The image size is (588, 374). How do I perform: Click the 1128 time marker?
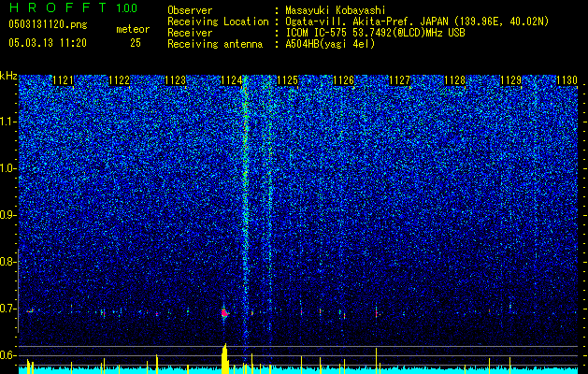coord(455,80)
